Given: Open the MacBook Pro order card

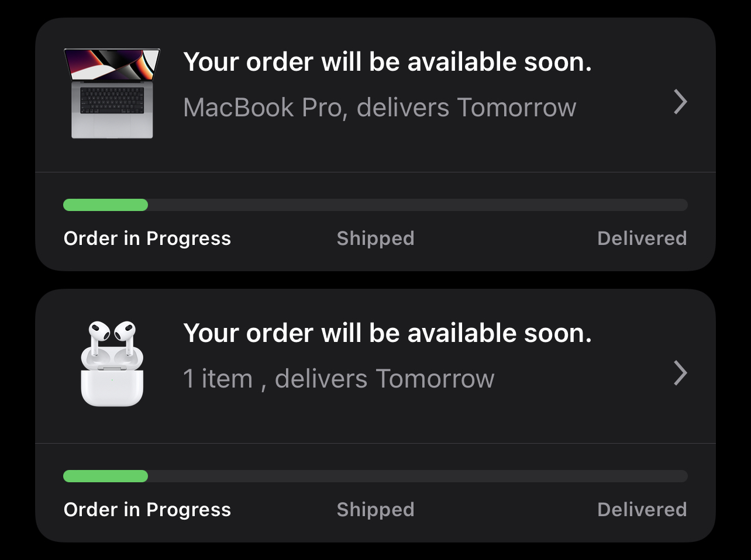Looking at the screenshot, I should (375, 144).
